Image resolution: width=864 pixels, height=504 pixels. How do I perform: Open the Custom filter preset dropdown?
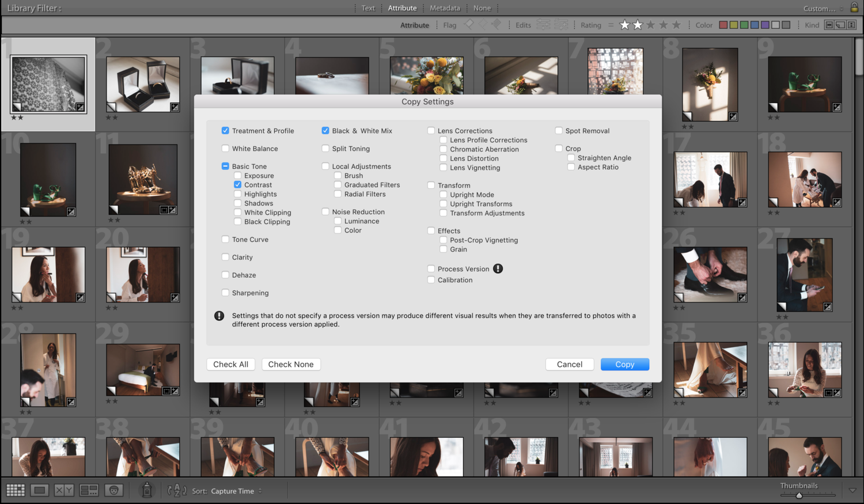click(823, 8)
